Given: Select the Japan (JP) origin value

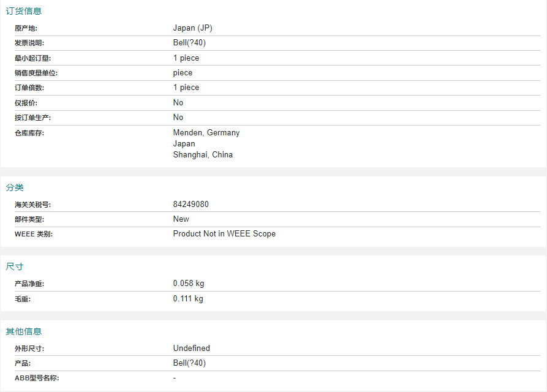Looking at the screenshot, I should coord(192,28).
